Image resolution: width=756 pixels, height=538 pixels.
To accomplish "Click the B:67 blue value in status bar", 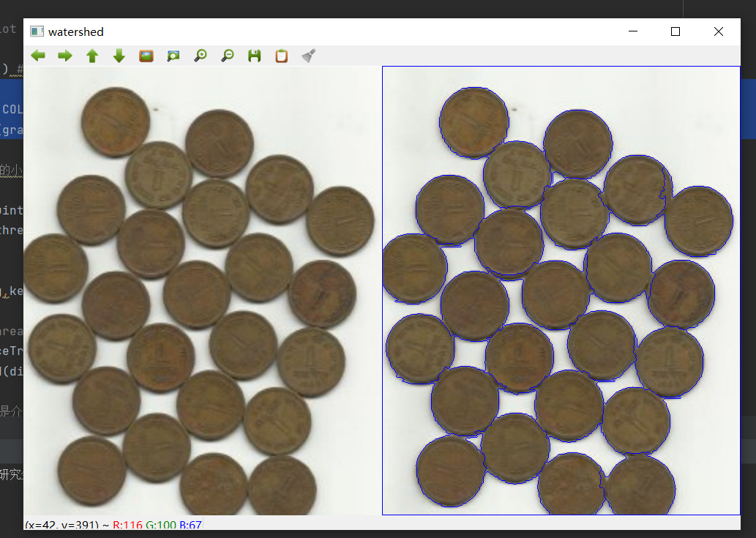I will (190, 525).
